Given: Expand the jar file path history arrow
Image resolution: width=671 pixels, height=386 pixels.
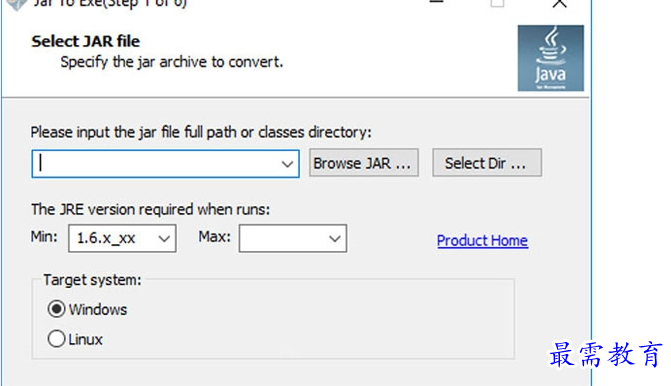Looking at the screenshot, I should pos(287,164).
